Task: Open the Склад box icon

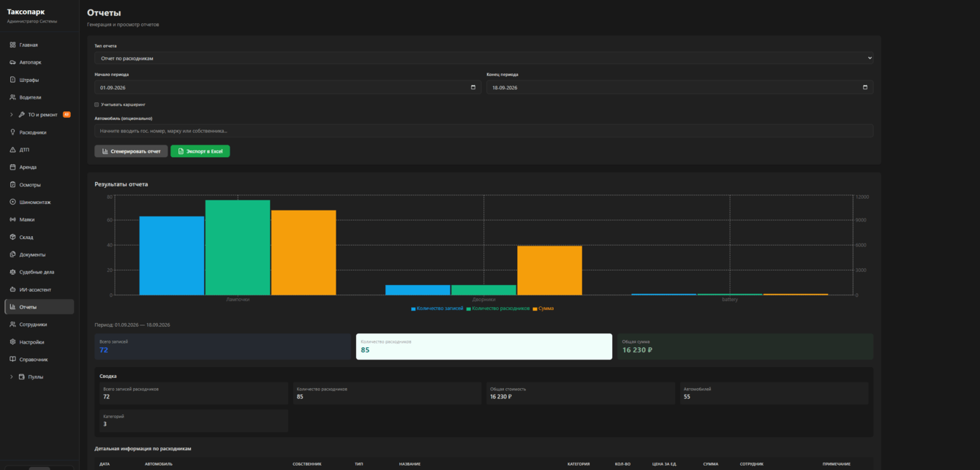Action: point(12,237)
